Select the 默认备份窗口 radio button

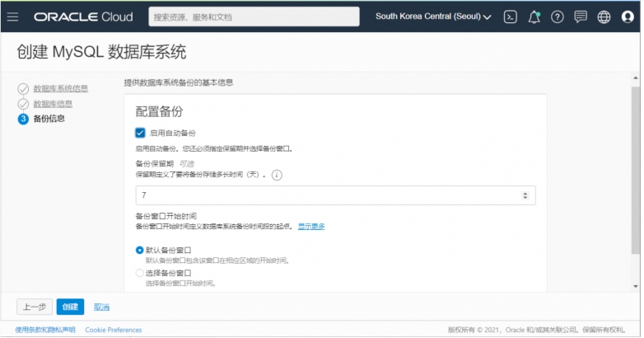click(140, 250)
